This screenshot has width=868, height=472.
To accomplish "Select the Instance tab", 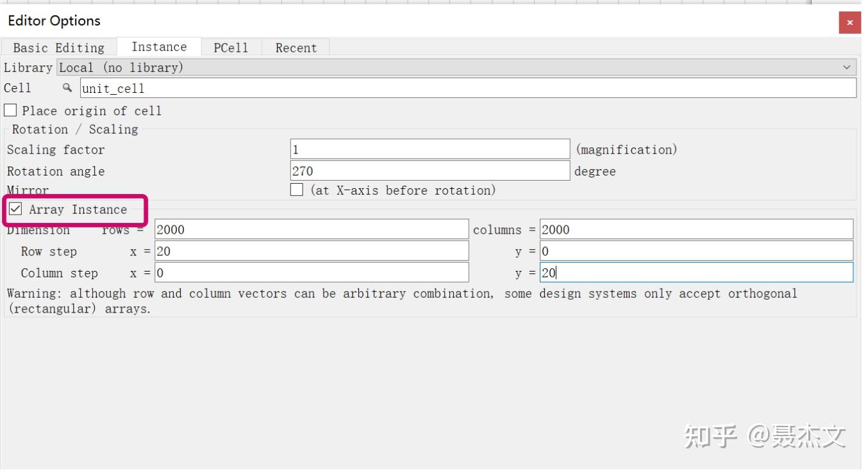I will point(159,47).
